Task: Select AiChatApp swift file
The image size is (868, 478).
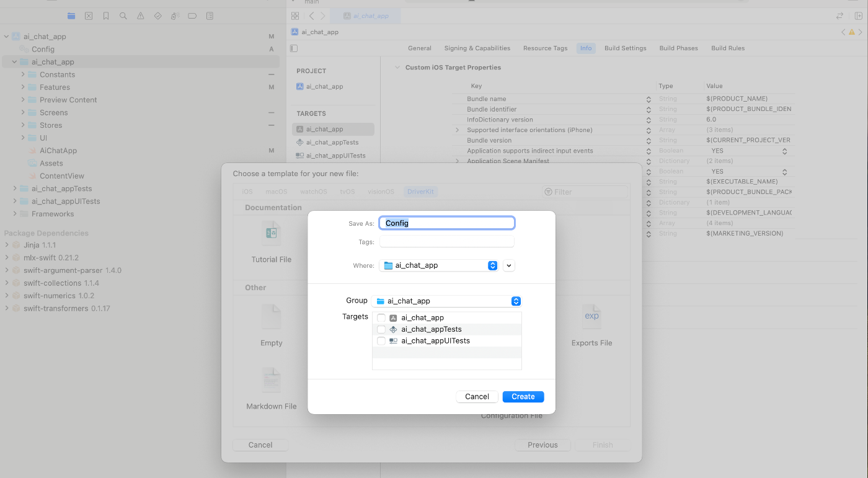Action: pos(58,151)
